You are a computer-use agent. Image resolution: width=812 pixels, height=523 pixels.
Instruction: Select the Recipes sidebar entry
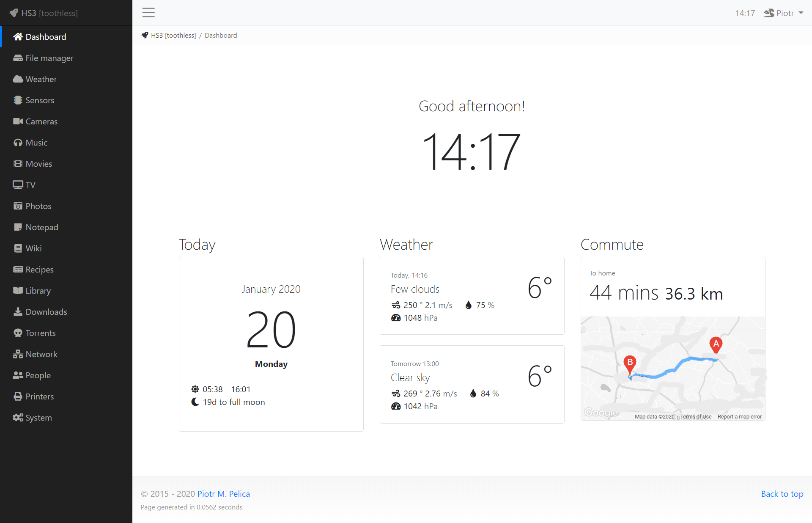tap(39, 270)
